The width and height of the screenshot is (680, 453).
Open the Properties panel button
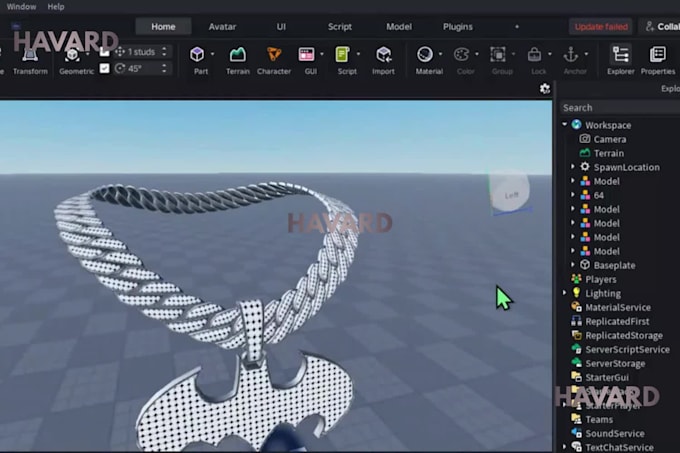658,61
